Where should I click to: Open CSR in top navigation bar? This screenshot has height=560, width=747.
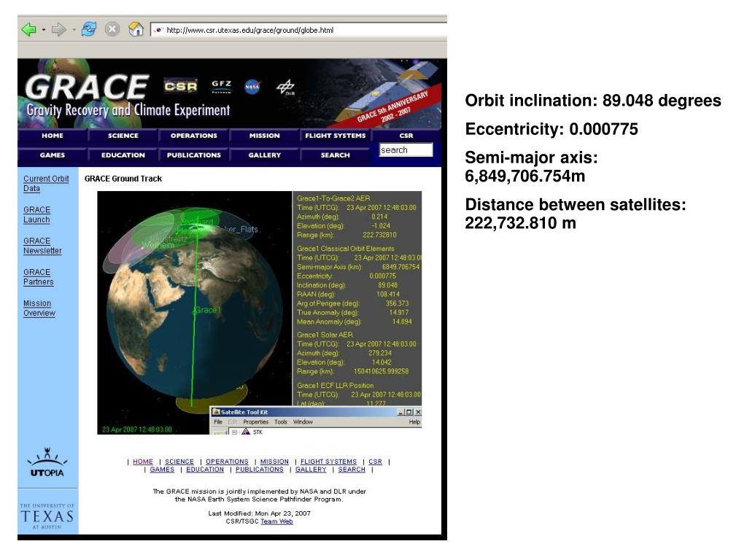tap(406, 136)
